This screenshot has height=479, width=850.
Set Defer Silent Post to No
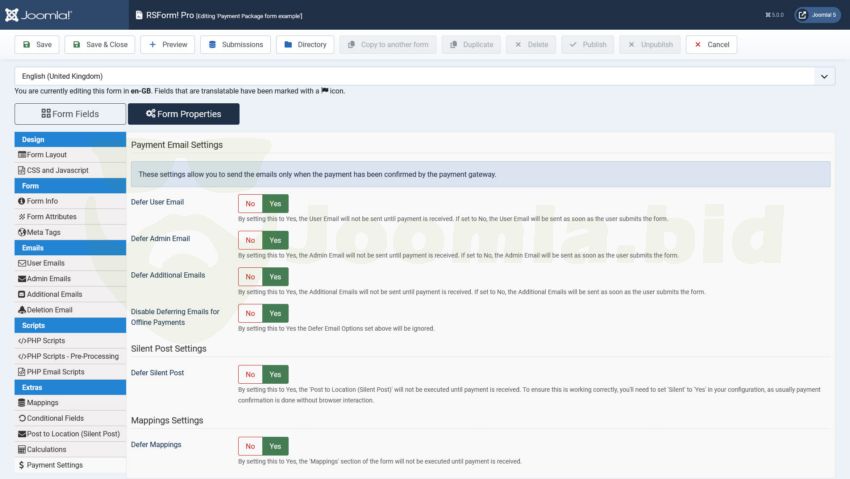[250, 374]
